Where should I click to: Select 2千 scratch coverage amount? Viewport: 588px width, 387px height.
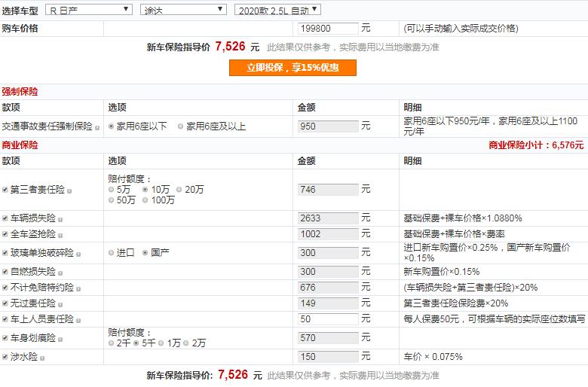(x=111, y=343)
